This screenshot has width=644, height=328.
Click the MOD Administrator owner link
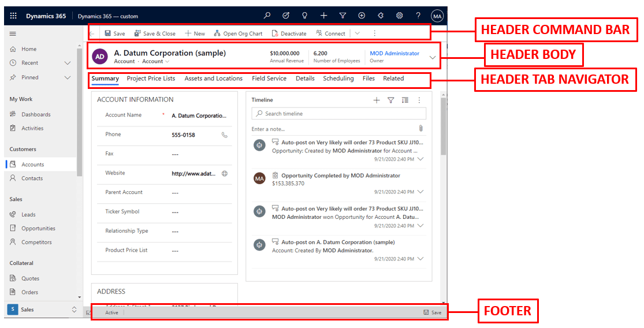tap(394, 53)
